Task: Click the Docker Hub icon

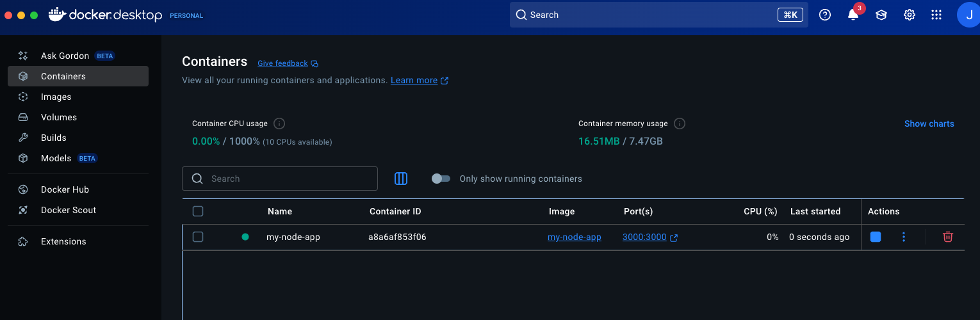Action: pos(23,189)
